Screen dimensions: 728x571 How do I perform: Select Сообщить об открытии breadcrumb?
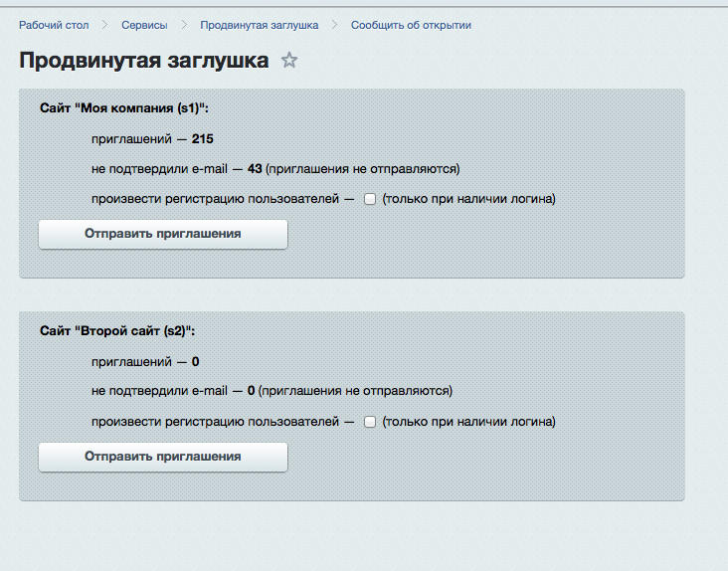(411, 25)
